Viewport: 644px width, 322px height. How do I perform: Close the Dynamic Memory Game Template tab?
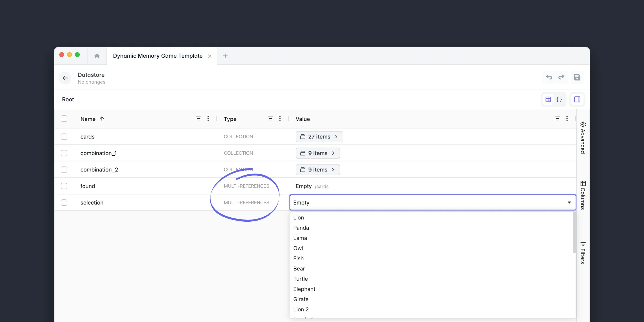pos(210,56)
